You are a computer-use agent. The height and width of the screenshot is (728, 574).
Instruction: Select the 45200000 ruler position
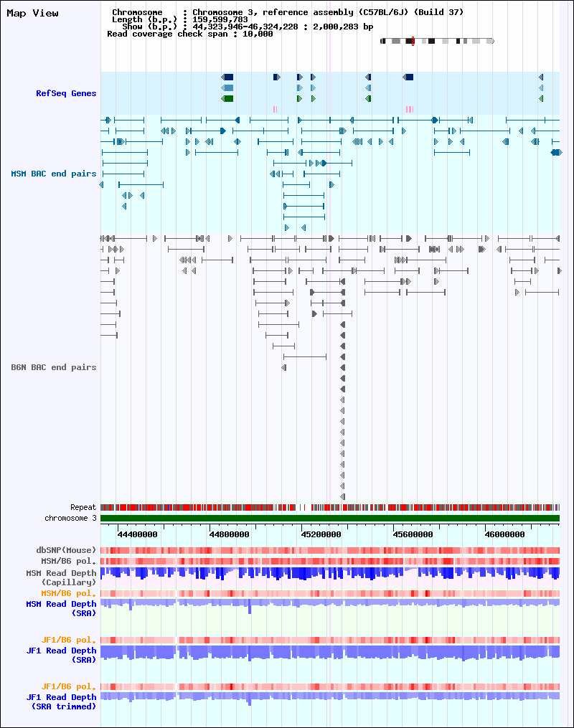[321, 534]
